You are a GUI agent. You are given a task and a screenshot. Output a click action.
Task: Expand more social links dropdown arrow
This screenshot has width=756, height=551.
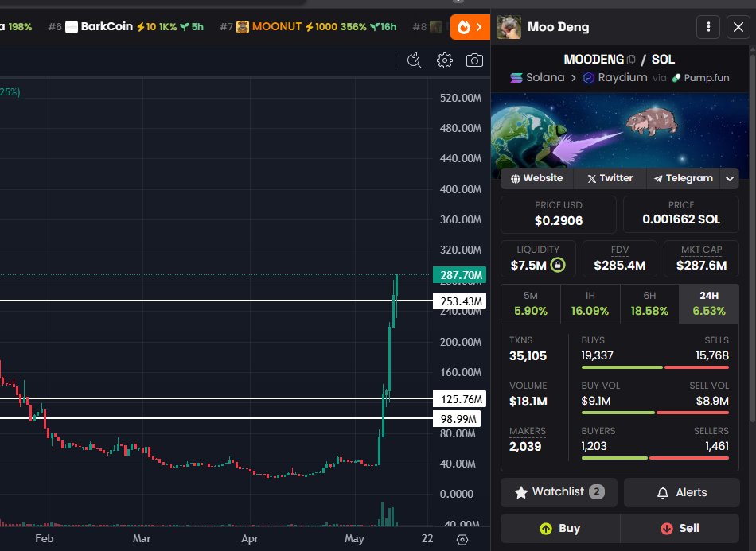coord(730,179)
